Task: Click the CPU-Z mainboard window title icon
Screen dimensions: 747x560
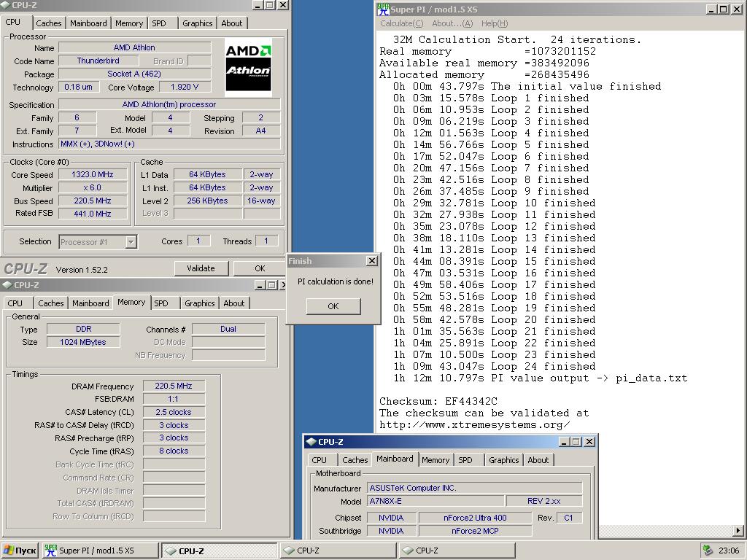Action: (x=311, y=441)
